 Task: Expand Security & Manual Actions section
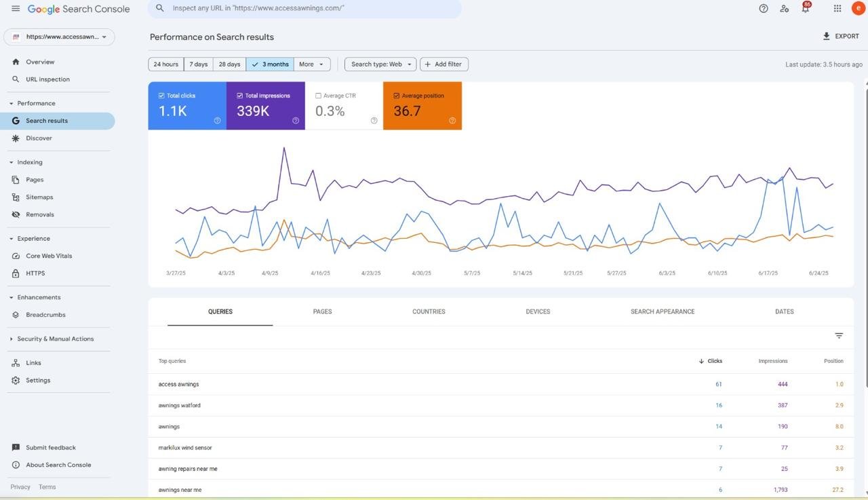pyautogui.click(x=11, y=339)
